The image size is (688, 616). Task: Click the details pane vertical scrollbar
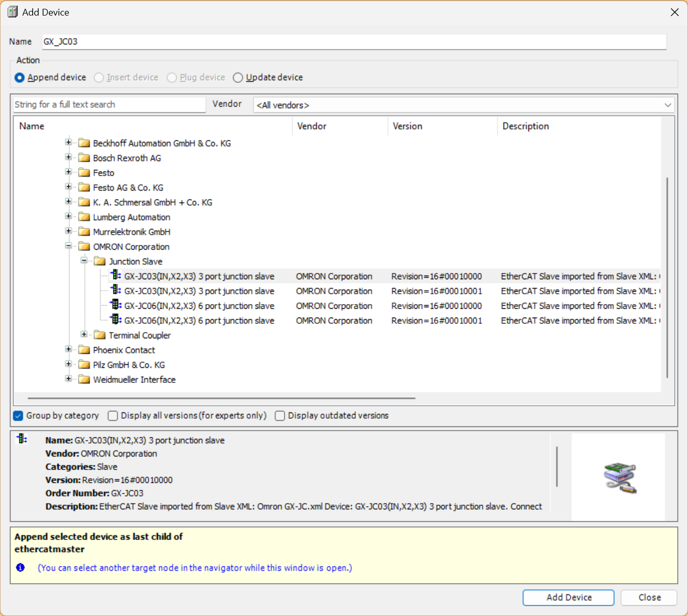[557, 466]
